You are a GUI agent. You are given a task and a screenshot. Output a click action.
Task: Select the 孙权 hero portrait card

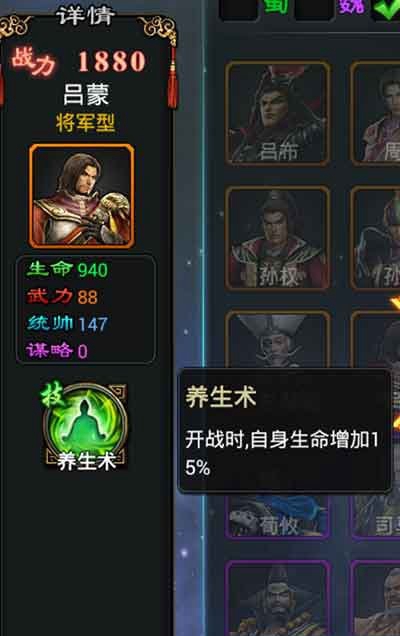(x=277, y=238)
